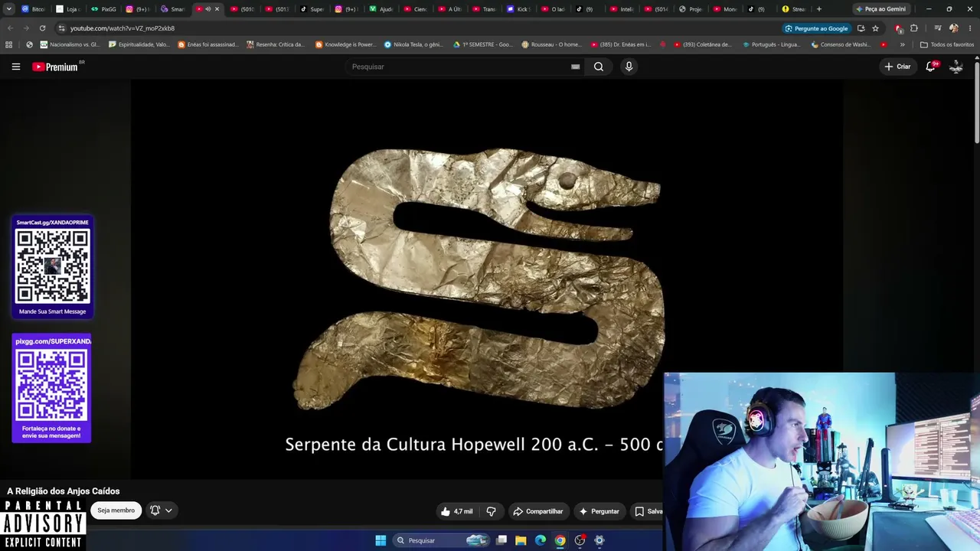Click the Perguntar button
The height and width of the screenshot is (551, 980).
(599, 511)
